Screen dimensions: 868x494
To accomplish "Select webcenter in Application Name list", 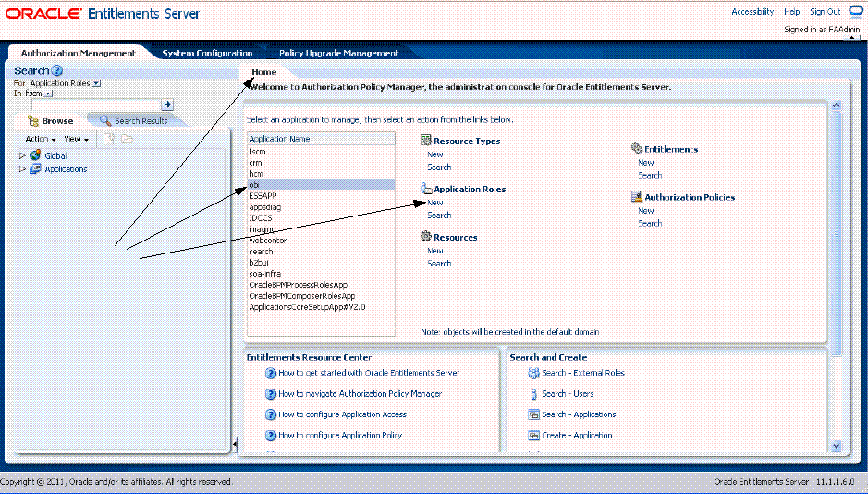I will coord(321,241).
